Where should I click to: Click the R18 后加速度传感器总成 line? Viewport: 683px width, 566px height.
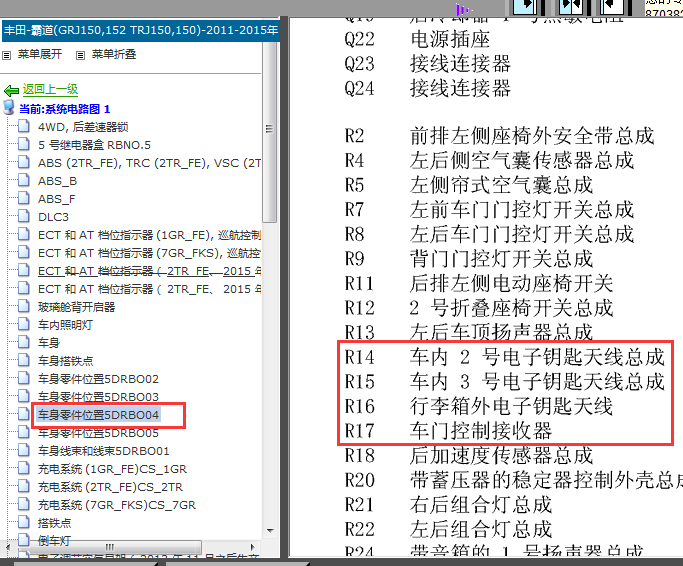click(469, 455)
